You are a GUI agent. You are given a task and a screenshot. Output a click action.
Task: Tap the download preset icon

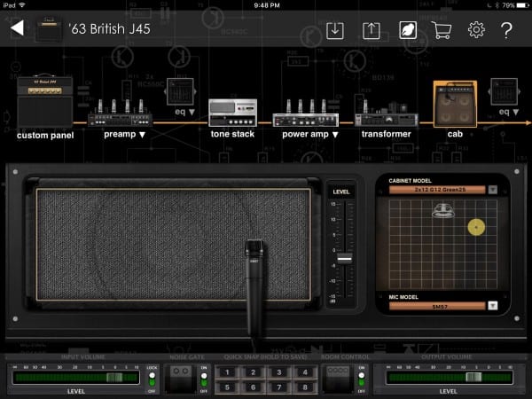coord(335,30)
